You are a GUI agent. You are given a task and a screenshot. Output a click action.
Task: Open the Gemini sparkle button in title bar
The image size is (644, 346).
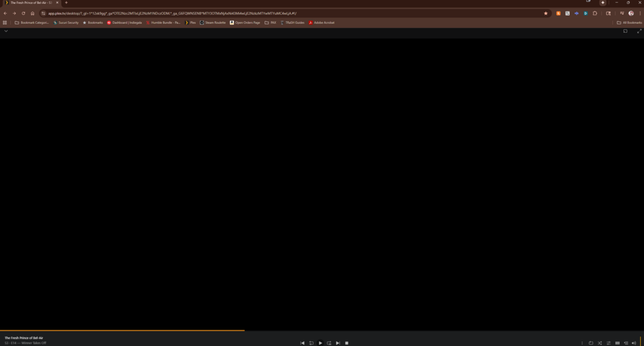point(603,3)
